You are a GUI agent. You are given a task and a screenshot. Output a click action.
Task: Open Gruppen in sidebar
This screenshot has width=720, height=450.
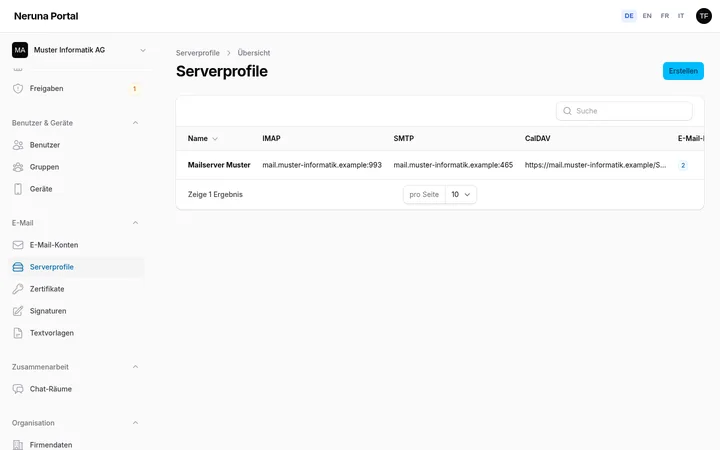click(76, 167)
